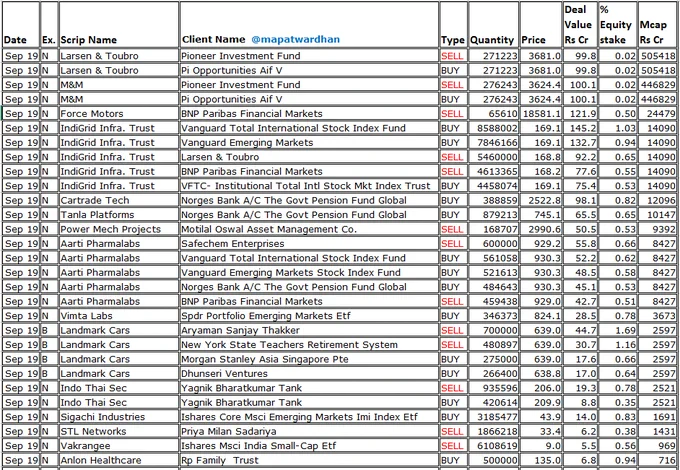
Task: Select the Deal Value Rs Cr header
Action: 580,25
